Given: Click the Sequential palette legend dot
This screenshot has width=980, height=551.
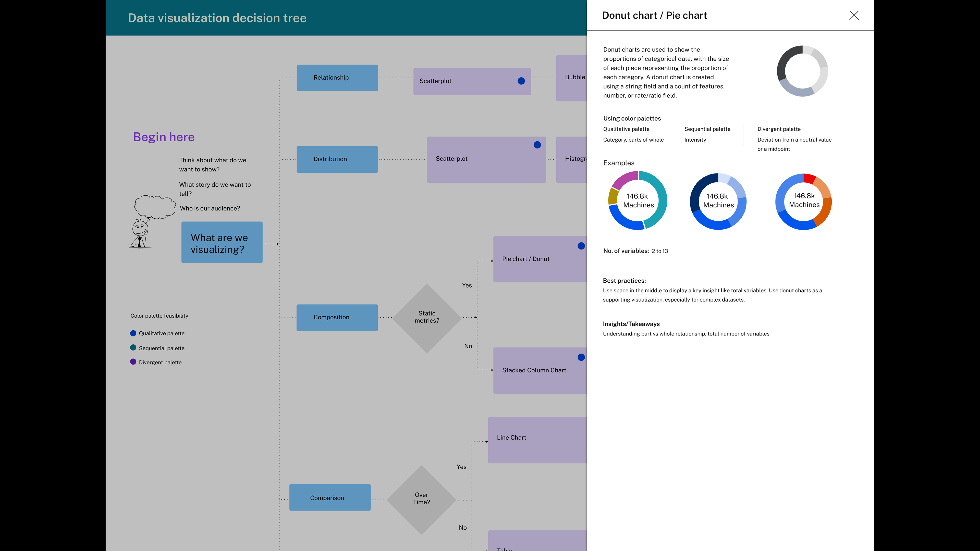Looking at the screenshot, I should point(133,347).
